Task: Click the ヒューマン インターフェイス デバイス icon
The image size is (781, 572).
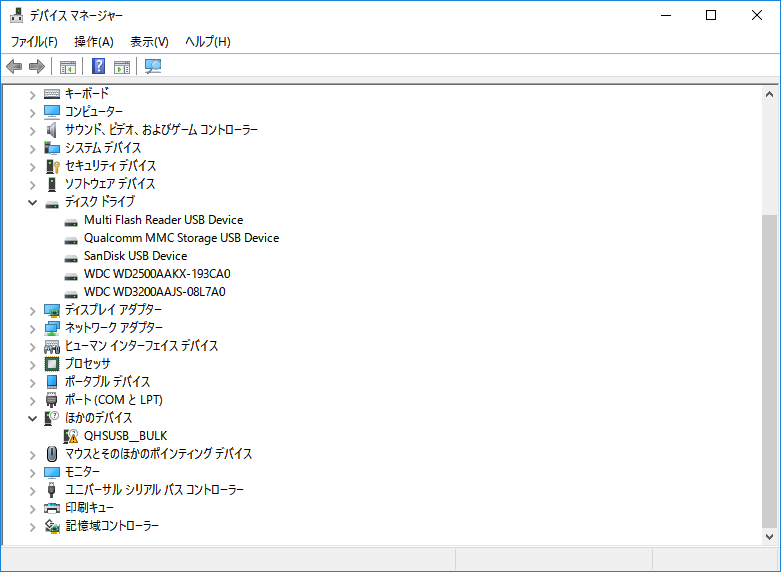Action: click(x=52, y=346)
